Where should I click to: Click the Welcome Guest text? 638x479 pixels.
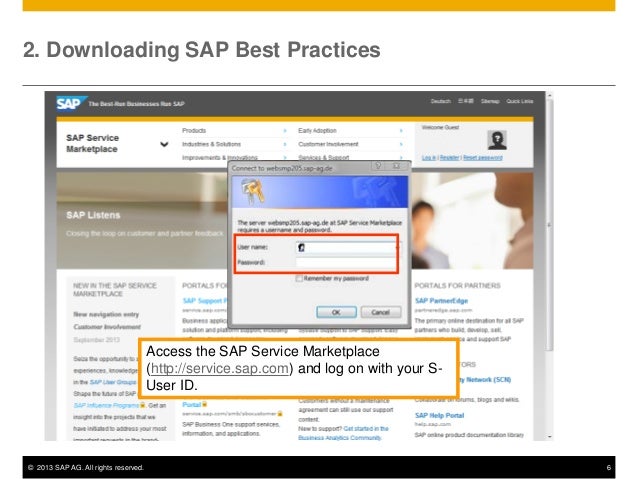pos(440,127)
